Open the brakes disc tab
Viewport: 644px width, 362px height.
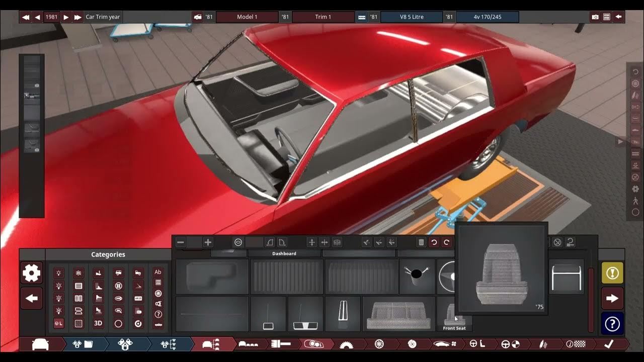412,344
